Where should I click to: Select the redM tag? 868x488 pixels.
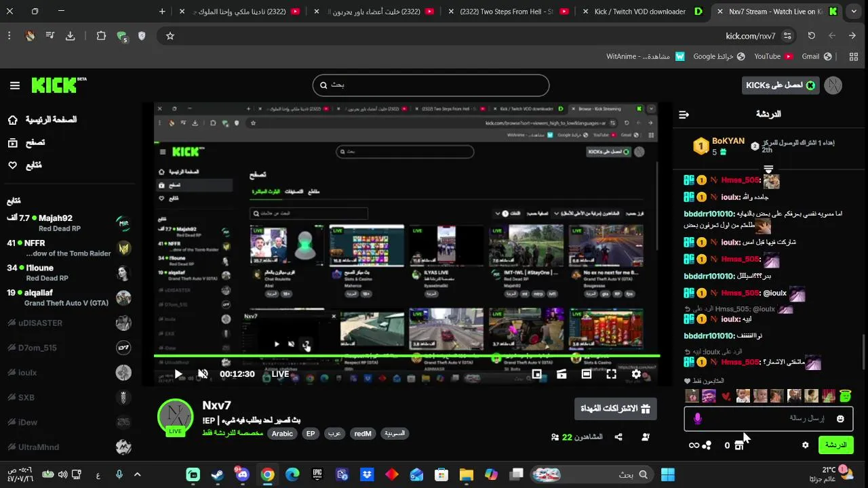363,434
